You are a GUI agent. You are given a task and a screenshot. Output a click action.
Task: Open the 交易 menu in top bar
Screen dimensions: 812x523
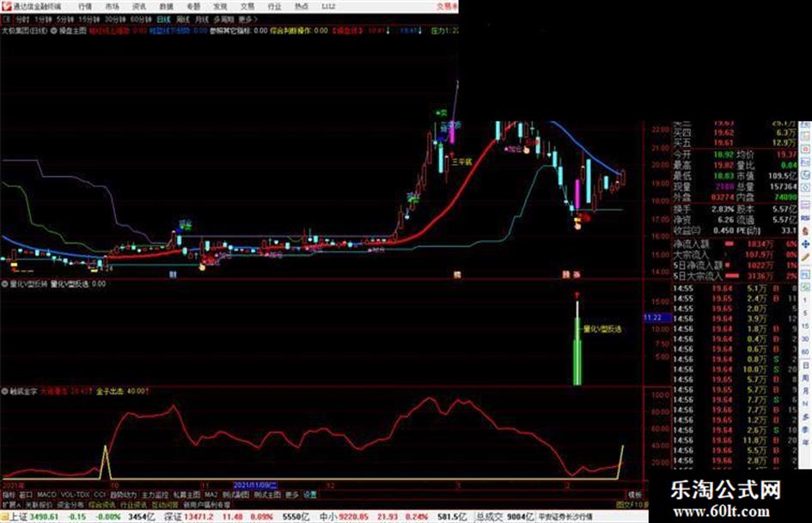(247, 7)
